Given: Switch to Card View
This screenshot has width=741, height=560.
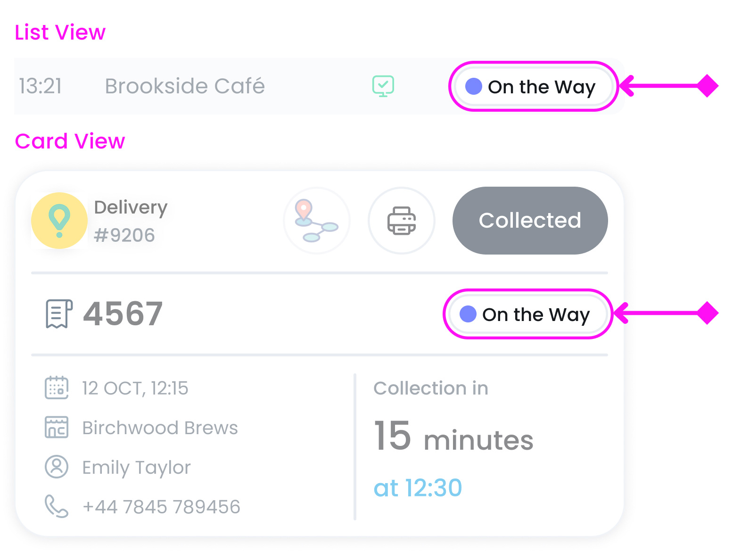Looking at the screenshot, I should [70, 141].
